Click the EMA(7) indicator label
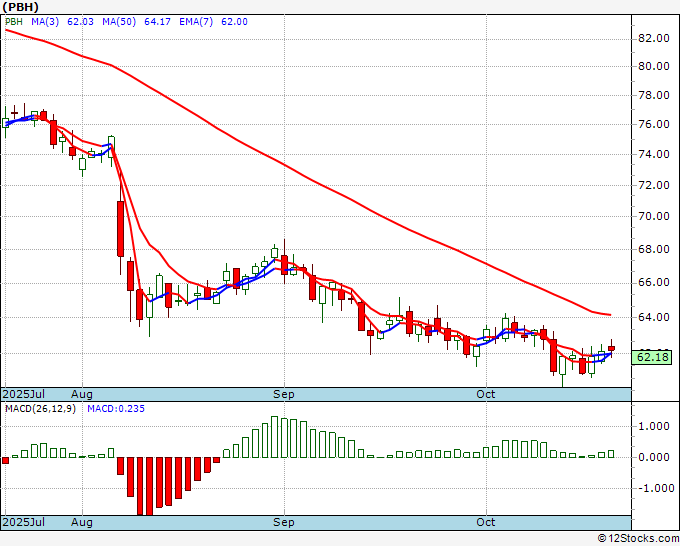 [x=196, y=22]
